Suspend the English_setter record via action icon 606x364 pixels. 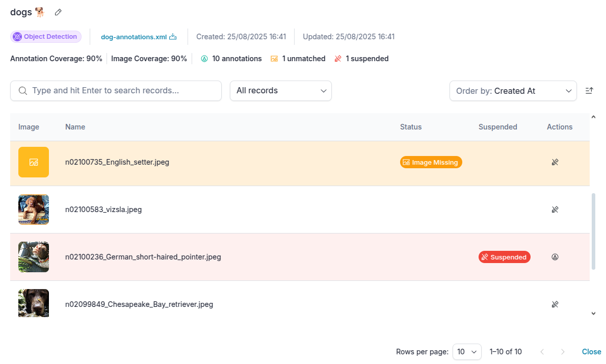click(555, 162)
